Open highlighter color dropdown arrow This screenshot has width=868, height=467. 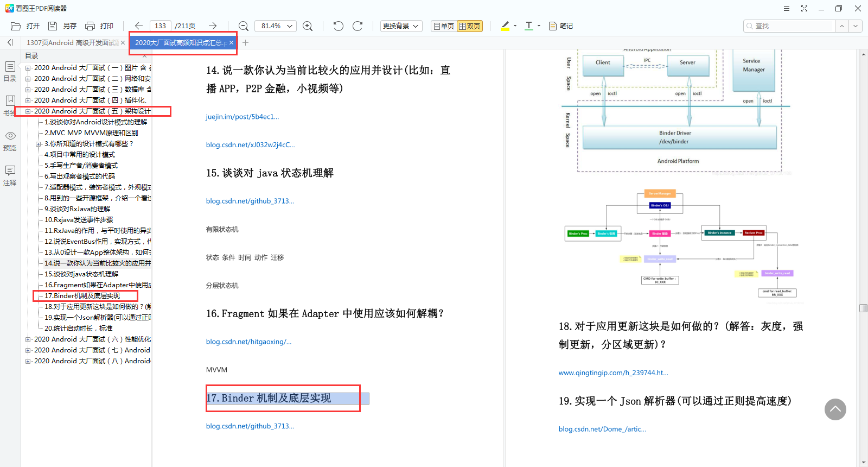[515, 26]
